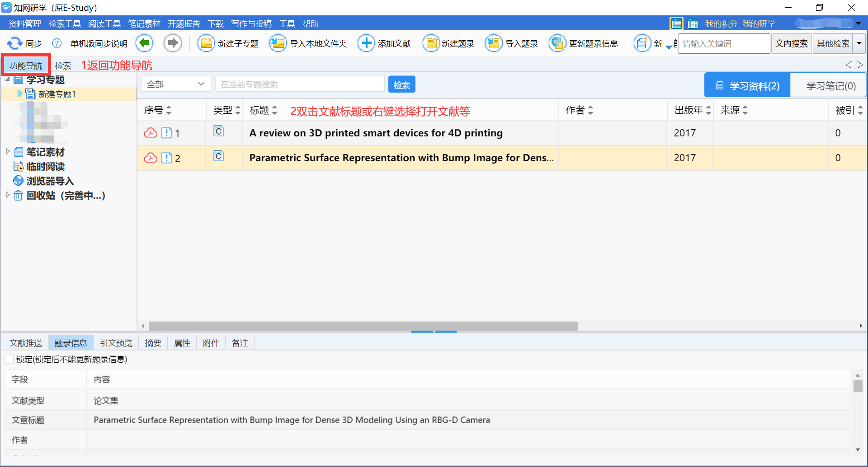Image resolution: width=868 pixels, height=467 pixels.
Task: Expand the 新建专题1 tree node
Action: pos(19,94)
